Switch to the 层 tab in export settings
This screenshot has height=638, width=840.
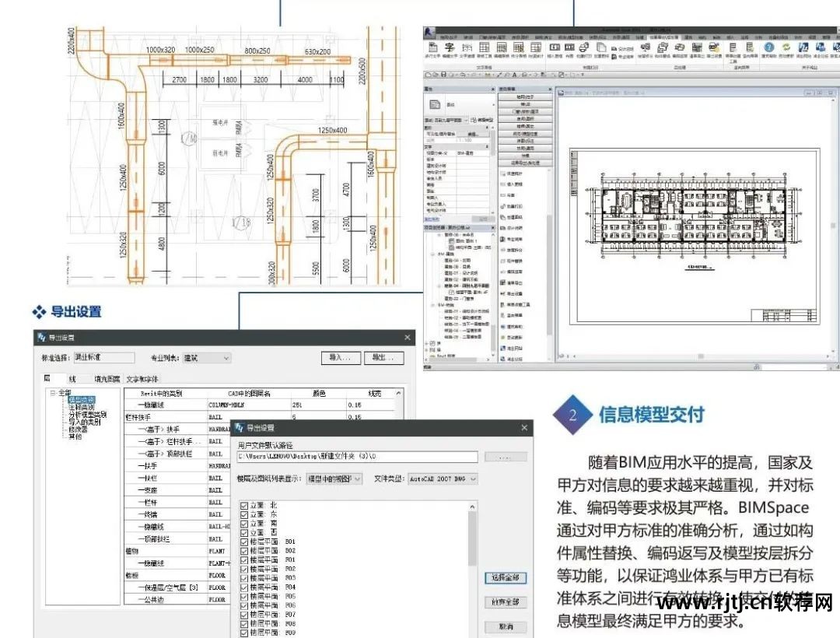[47, 378]
